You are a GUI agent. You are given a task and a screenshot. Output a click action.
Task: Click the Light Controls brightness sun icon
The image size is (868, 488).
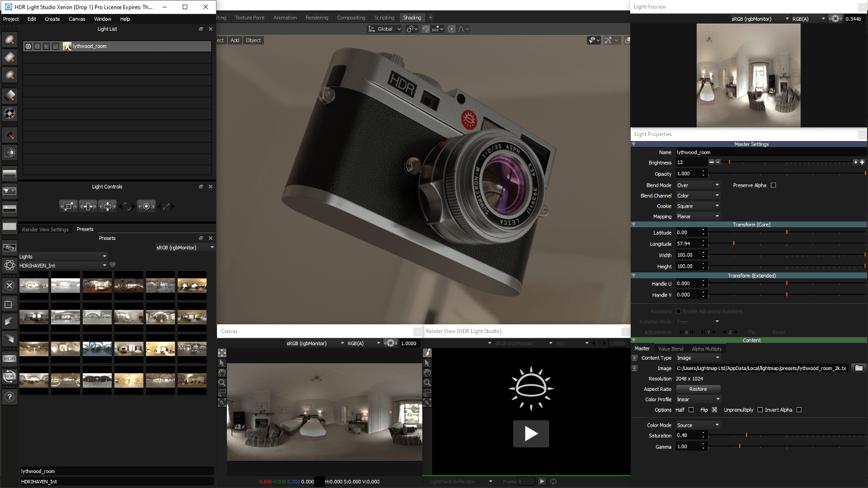tap(146, 206)
